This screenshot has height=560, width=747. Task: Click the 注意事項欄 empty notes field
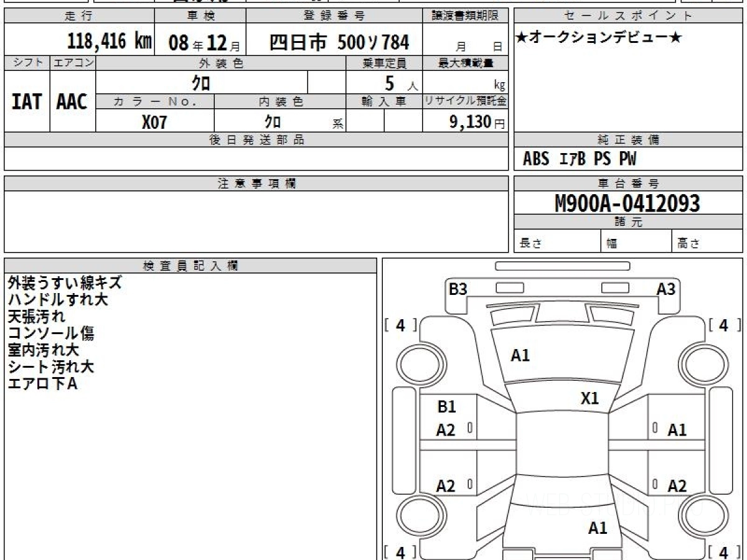pos(256,221)
